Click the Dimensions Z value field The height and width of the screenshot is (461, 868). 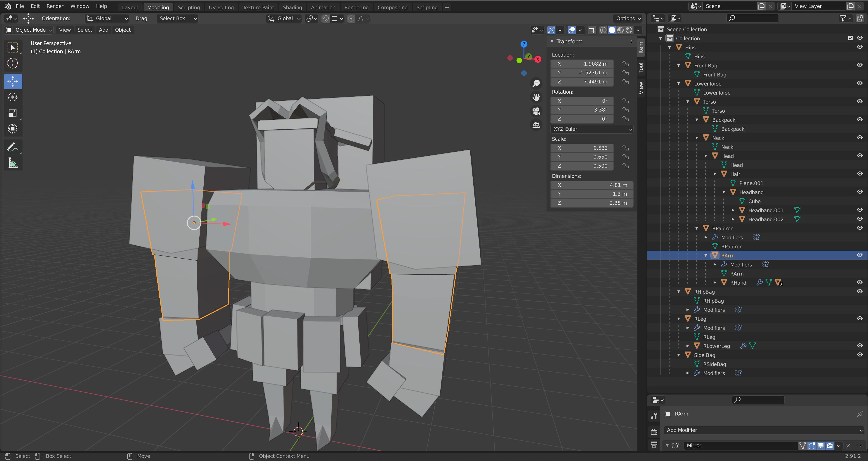(x=592, y=203)
